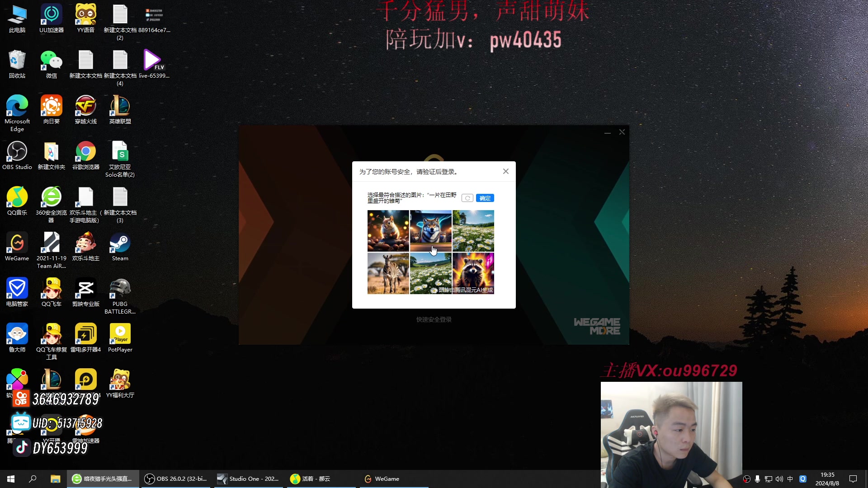Open 电脑管家 desktop icon
868x488 pixels.
pos(17,293)
